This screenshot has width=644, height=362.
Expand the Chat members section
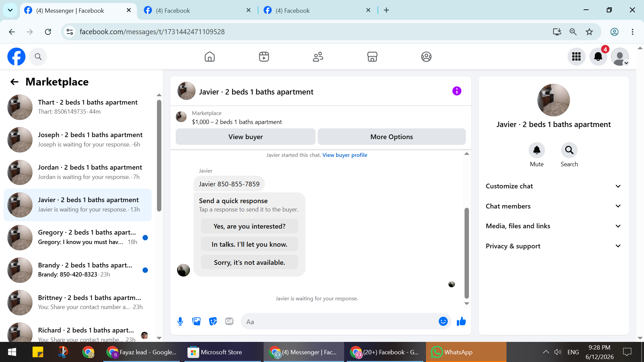[553, 206]
